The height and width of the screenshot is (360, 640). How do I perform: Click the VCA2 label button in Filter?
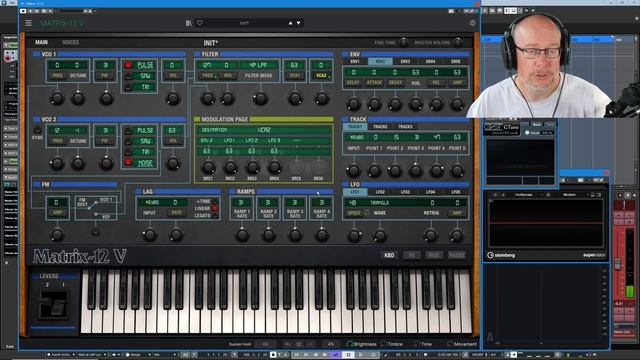click(321, 76)
